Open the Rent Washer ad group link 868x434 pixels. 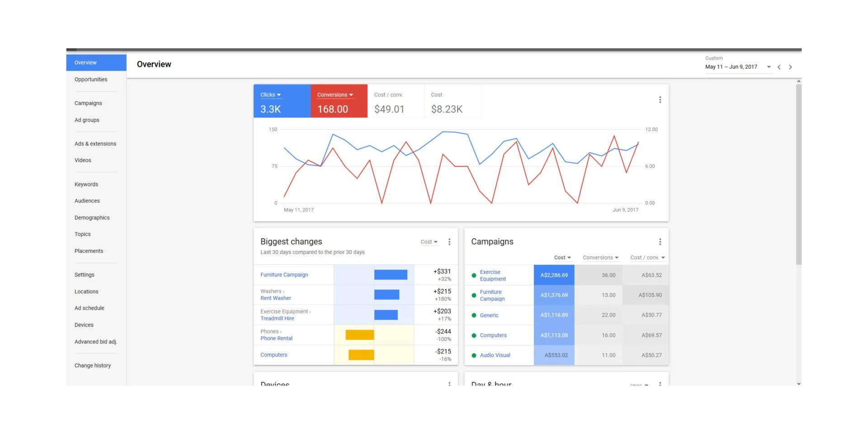[x=275, y=298]
